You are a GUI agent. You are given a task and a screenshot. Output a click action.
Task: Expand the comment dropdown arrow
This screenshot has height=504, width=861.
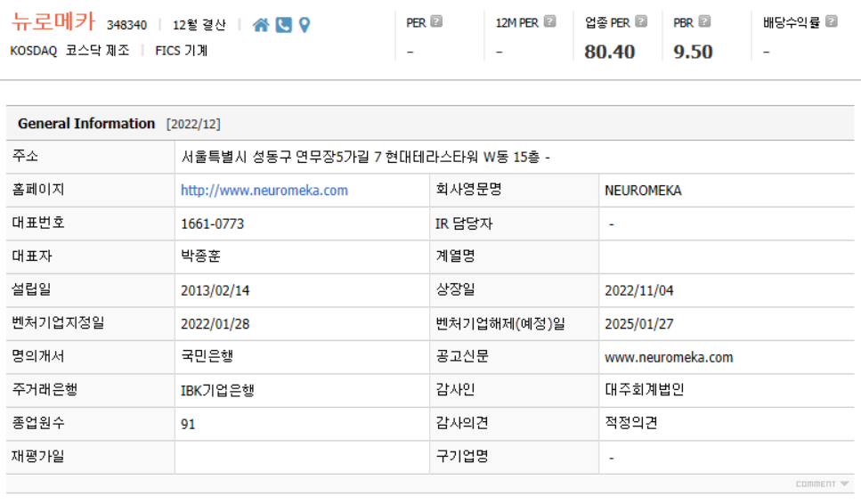844,484
